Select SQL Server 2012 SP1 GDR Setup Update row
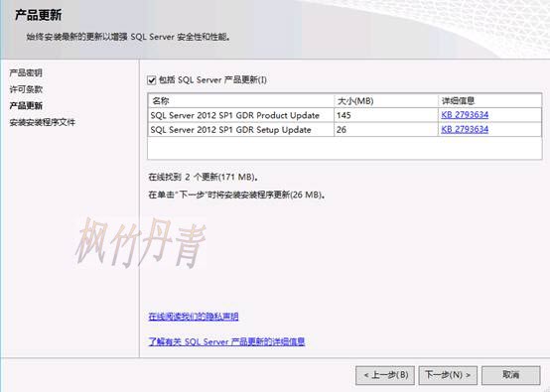This screenshot has height=392, width=550. tap(344, 129)
